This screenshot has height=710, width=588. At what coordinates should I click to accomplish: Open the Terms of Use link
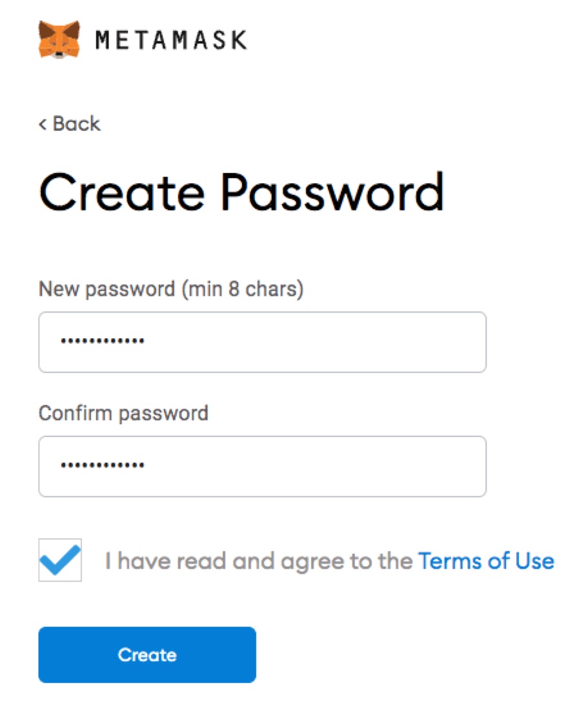[x=486, y=561]
